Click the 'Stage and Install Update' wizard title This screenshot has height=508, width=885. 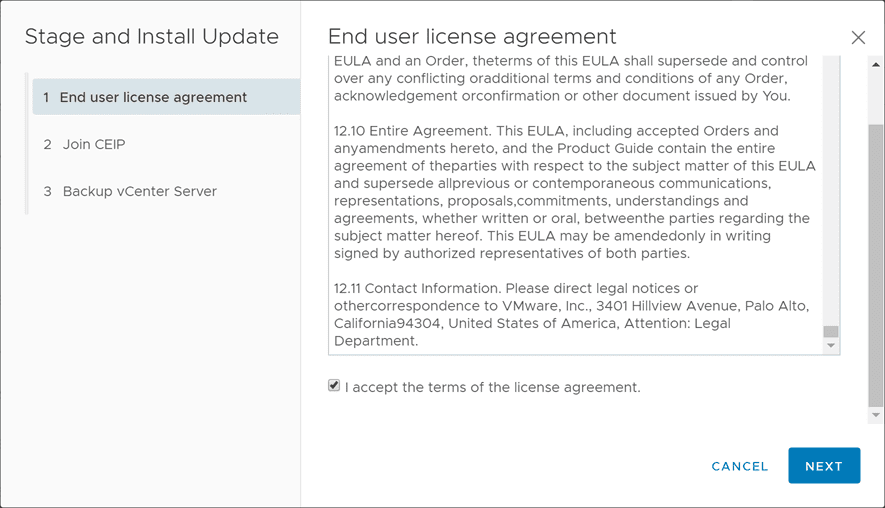[151, 37]
